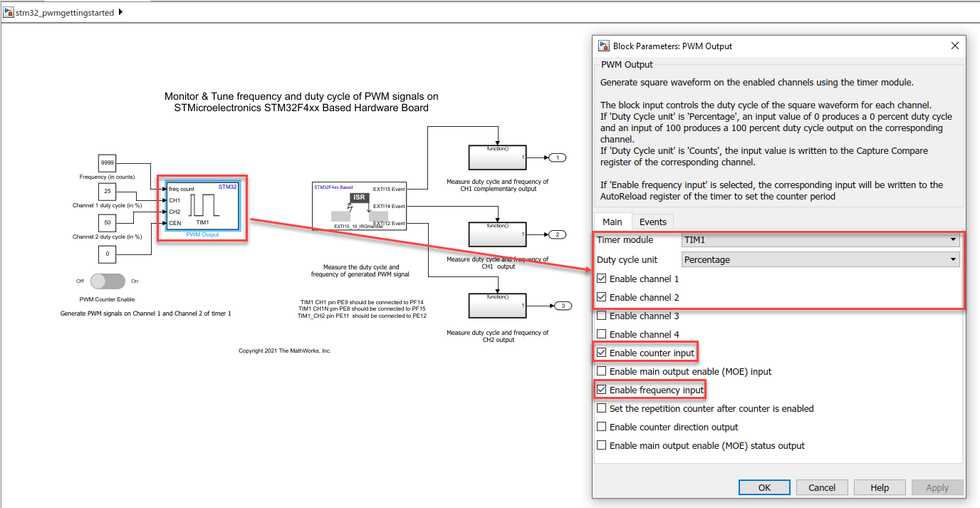
Task: Select Channel 2 duty cycle constant 50
Action: pyautogui.click(x=108, y=222)
